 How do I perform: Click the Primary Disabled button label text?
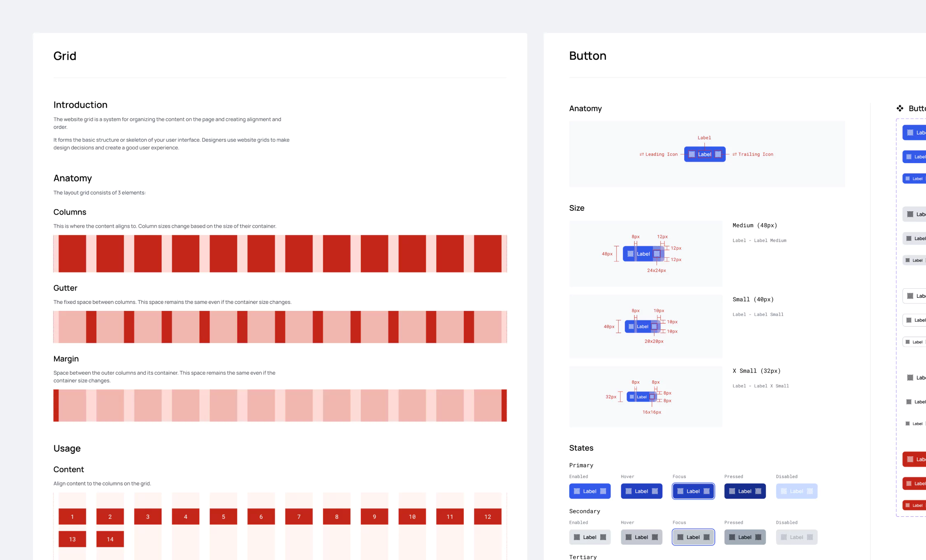click(x=797, y=491)
